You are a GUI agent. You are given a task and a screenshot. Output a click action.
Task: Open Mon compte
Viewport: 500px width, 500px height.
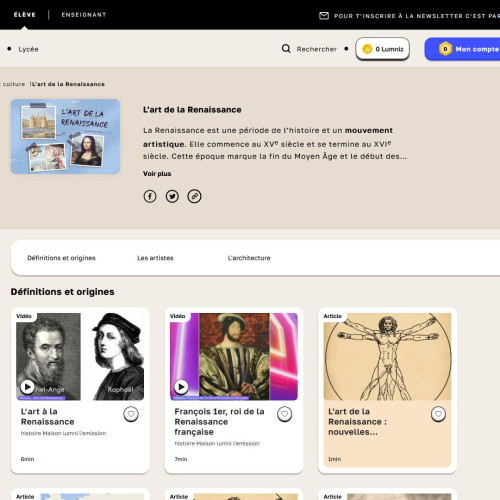462,49
